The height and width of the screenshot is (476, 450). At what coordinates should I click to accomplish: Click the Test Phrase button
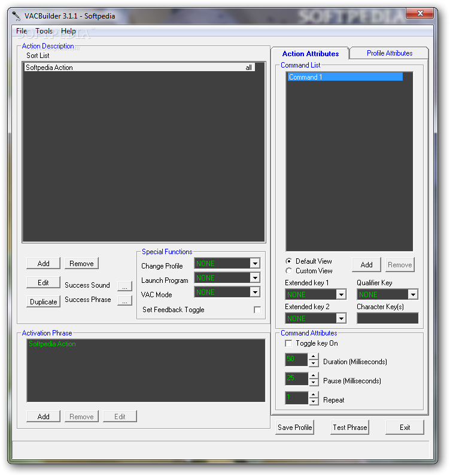point(349,427)
